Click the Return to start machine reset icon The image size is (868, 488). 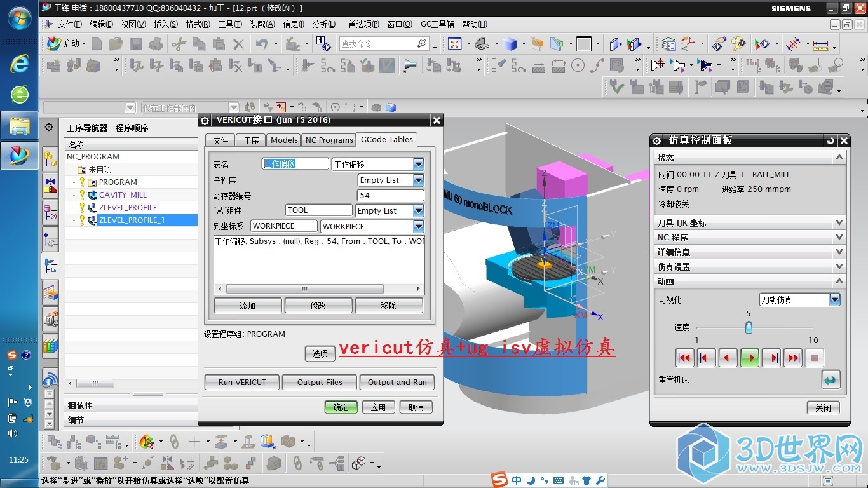click(831, 380)
